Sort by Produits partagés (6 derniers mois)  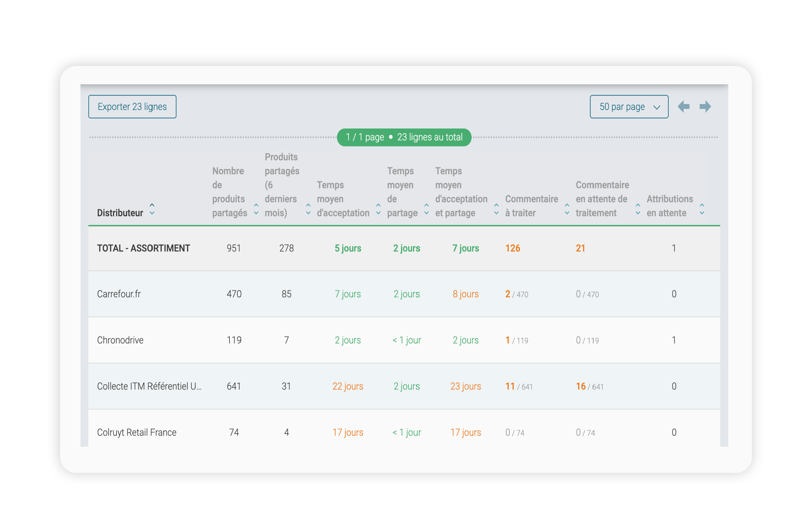pos(309,209)
